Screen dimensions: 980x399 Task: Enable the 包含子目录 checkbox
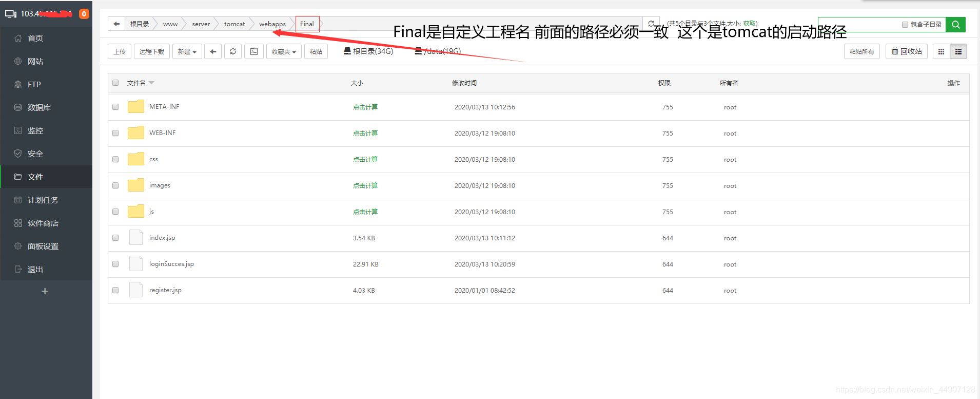(x=905, y=25)
